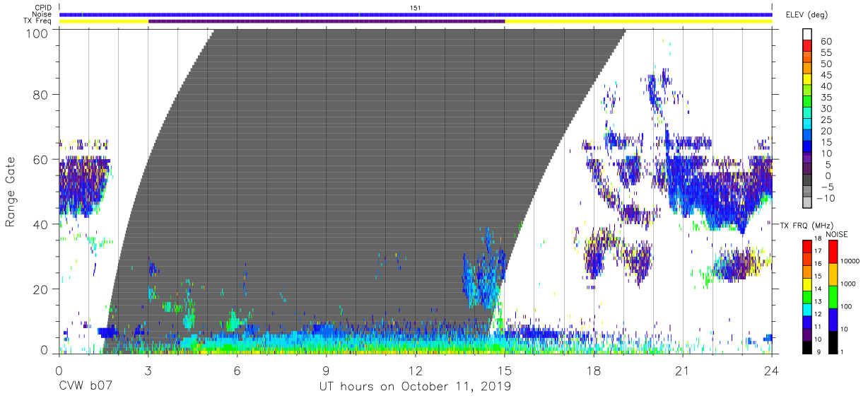Image resolution: width=868 pixels, height=401 pixels.
Task: Click UT hour axis tick 21
Action: coord(683,371)
